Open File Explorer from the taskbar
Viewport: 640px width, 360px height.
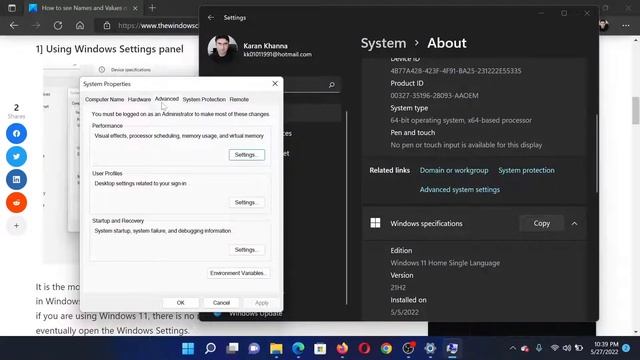tap(276, 348)
